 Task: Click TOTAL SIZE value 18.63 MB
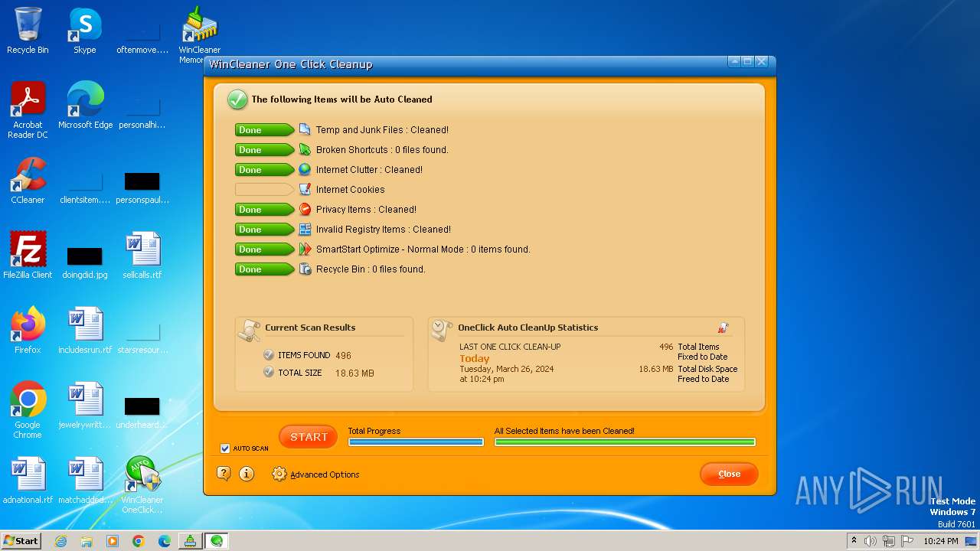(354, 373)
